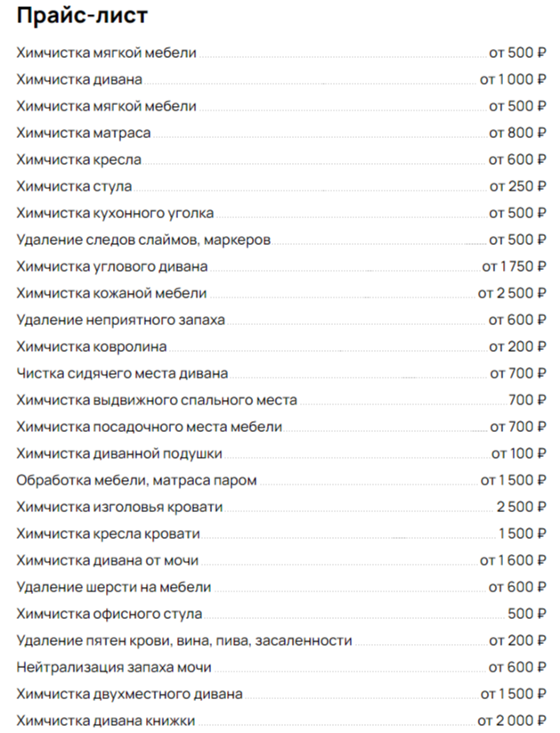Select Удаление неприятного запаха service
Image resolution: width=560 pixels, height=733 pixels.
pyautogui.click(x=120, y=320)
